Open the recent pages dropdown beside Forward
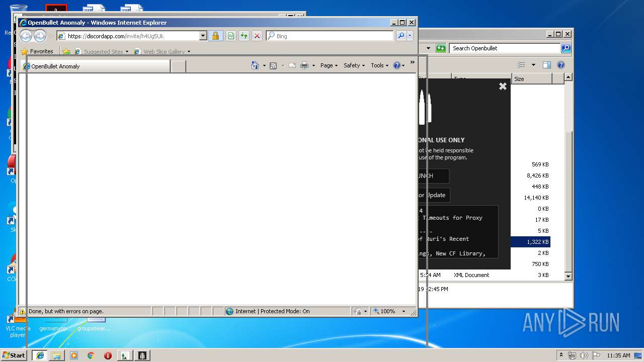The height and width of the screenshot is (362, 644). (x=51, y=36)
